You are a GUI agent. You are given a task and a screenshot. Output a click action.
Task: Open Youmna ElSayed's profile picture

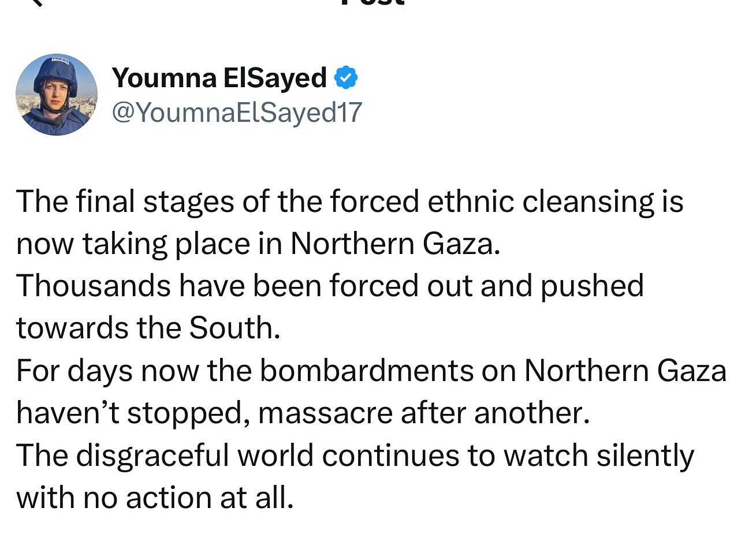(57, 95)
